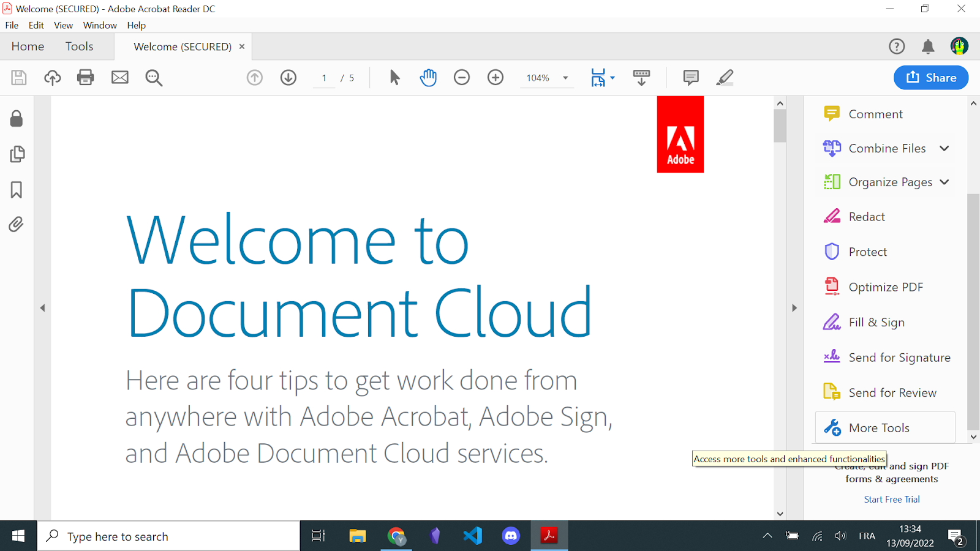Send file by email envelope icon
The image size is (980, 551).
tap(120, 78)
